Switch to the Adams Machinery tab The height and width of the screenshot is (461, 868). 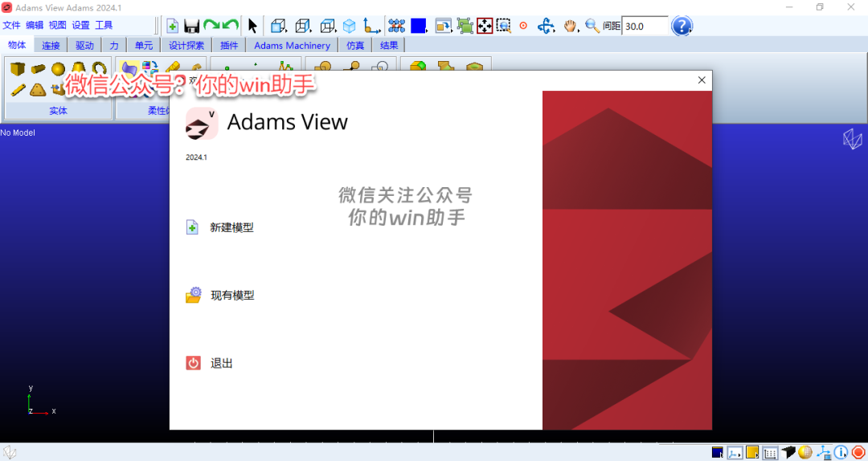coord(292,46)
